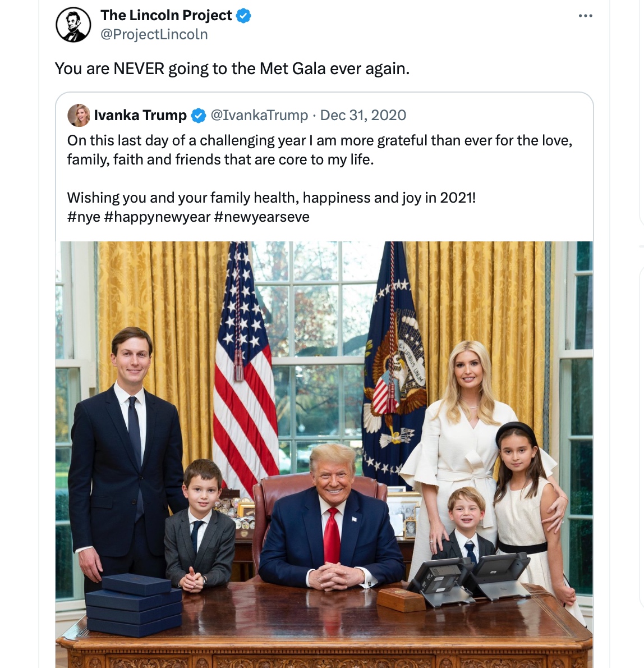Open The Lincoln Project profile avatar
The image size is (644, 668).
[x=73, y=25]
